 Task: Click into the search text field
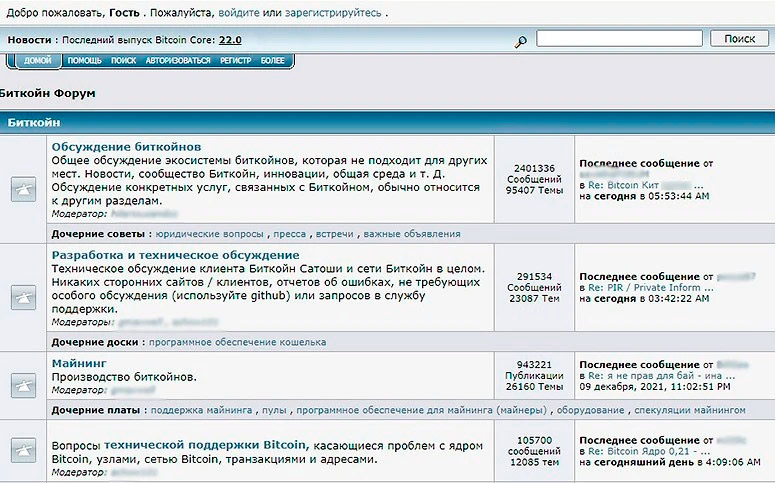tap(618, 39)
